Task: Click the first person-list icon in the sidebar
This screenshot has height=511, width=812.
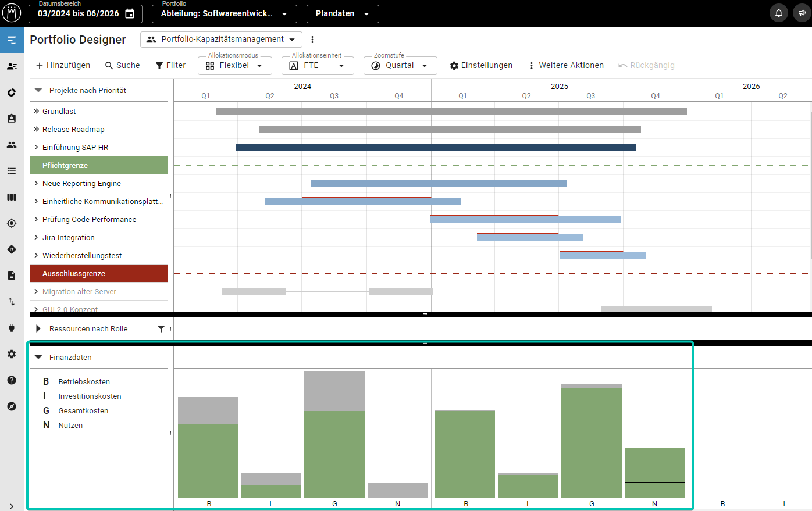Action: pyautogui.click(x=12, y=66)
